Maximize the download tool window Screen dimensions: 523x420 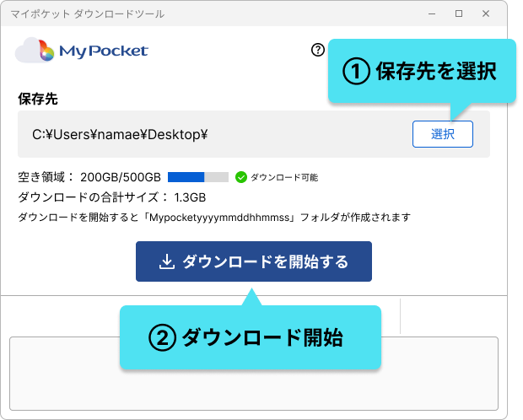click(459, 13)
